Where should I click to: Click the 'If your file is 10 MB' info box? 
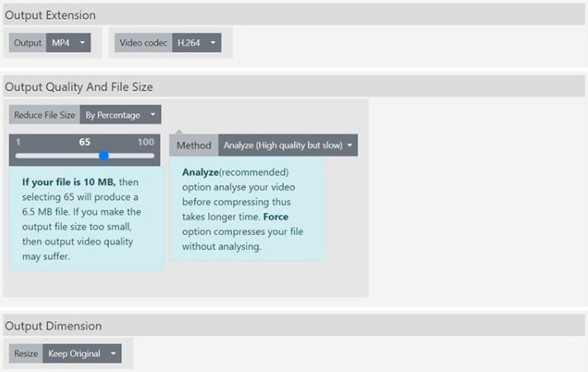click(x=86, y=218)
